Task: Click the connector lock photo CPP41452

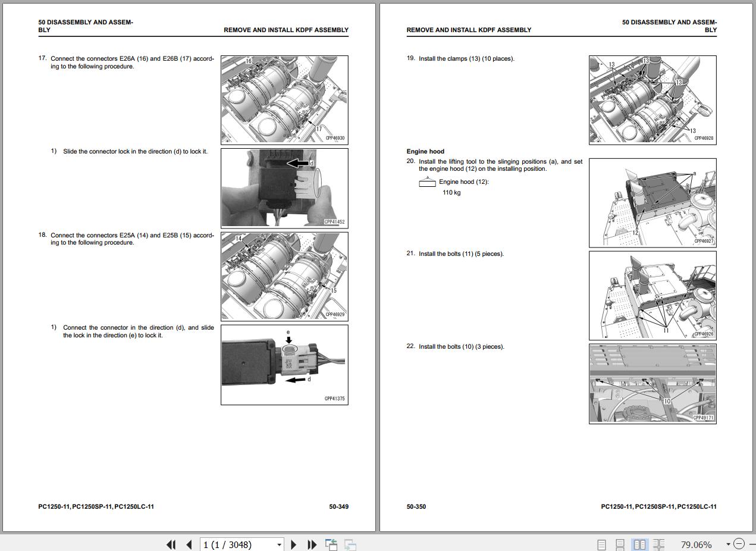Action: (x=284, y=188)
